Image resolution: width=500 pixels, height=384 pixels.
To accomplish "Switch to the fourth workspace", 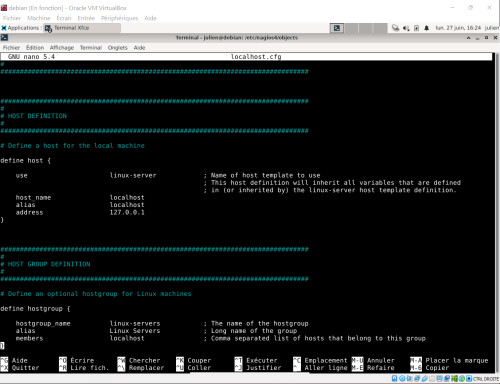I will point(380,28).
